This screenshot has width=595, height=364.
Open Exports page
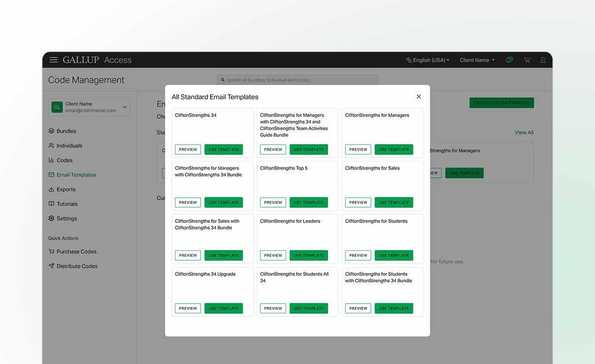[66, 189]
